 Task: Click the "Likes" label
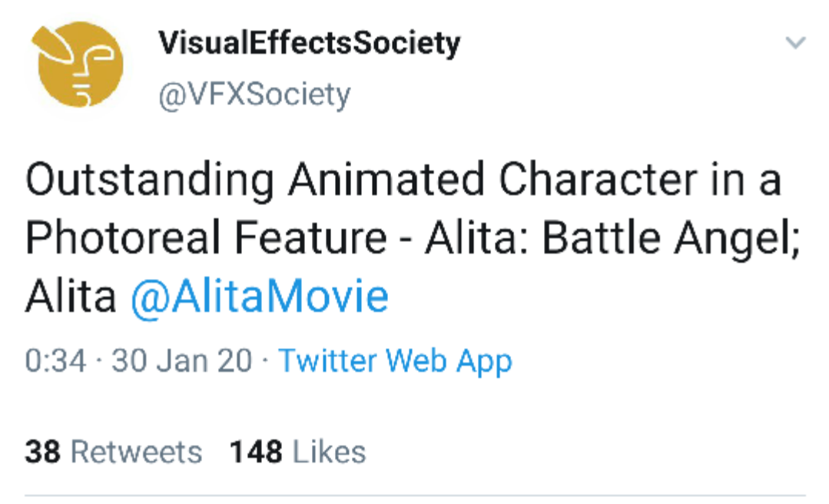coord(330,452)
